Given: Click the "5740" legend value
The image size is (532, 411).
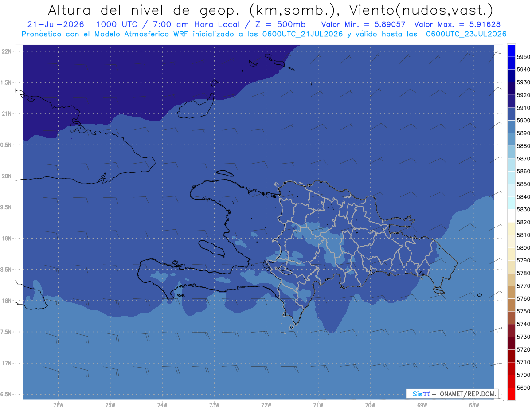Looking at the screenshot, I should click(523, 324).
